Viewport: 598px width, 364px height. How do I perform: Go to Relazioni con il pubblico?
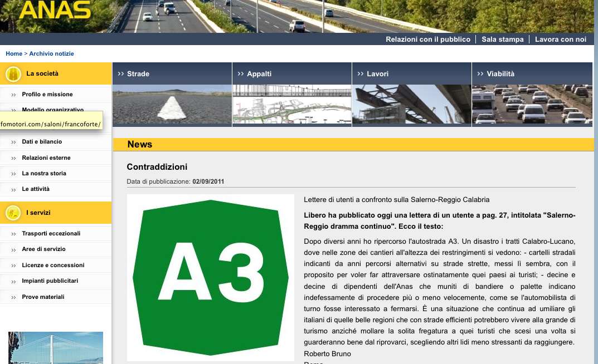428,39
